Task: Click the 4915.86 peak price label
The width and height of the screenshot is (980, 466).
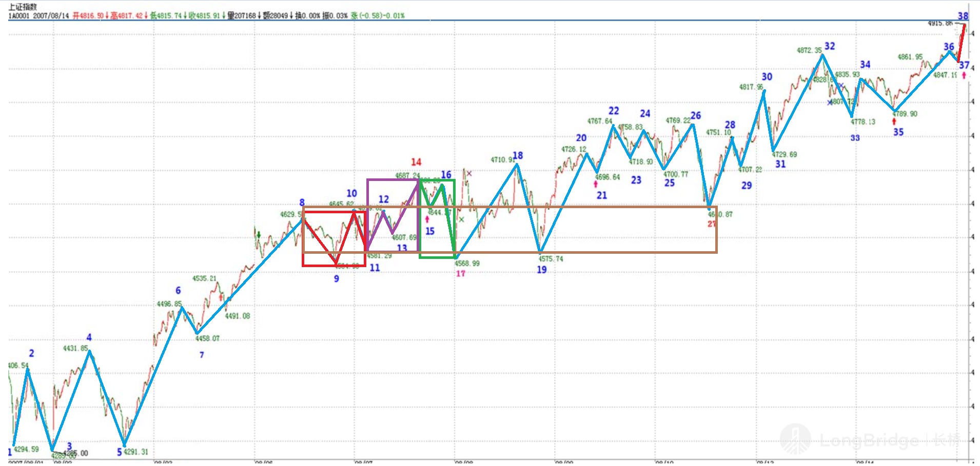Action: click(x=940, y=23)
